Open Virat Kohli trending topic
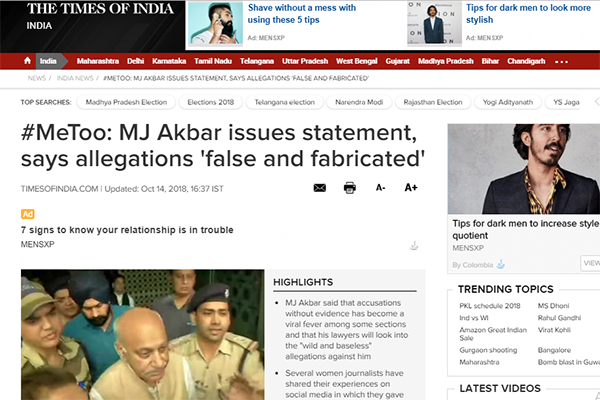This screenshot has height=400, width=600. tap(554, 330)
